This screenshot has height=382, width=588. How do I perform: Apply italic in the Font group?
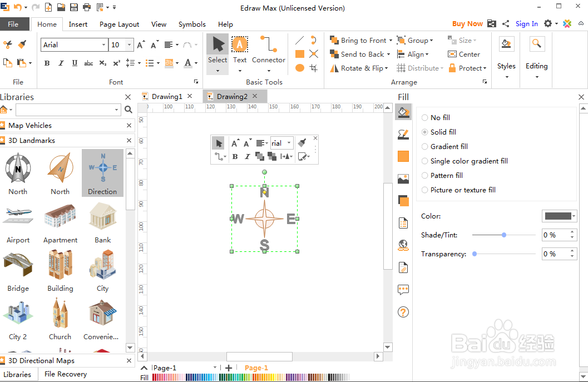[61, 63]
